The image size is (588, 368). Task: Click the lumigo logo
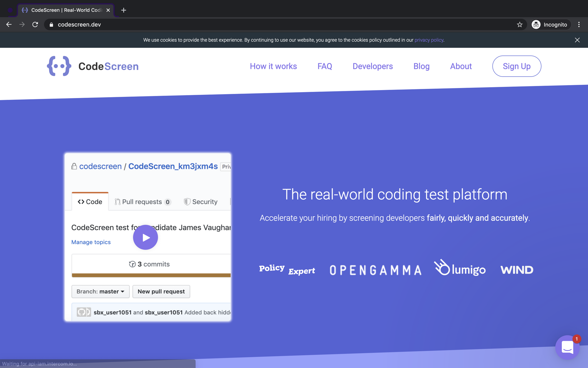pos(460,268)
